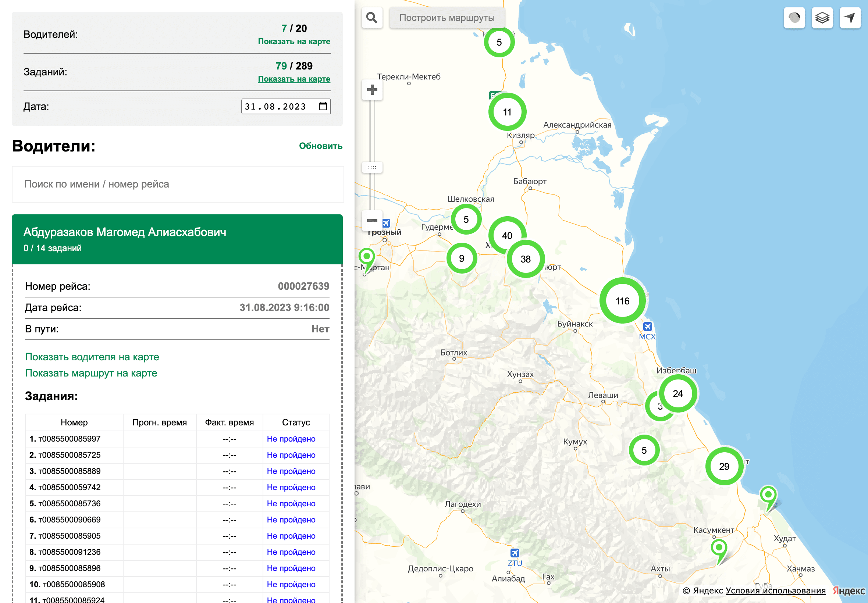Click the geolocation arrow icon
Viewport: 868px width, 603px height.
(x=850, y=17)
